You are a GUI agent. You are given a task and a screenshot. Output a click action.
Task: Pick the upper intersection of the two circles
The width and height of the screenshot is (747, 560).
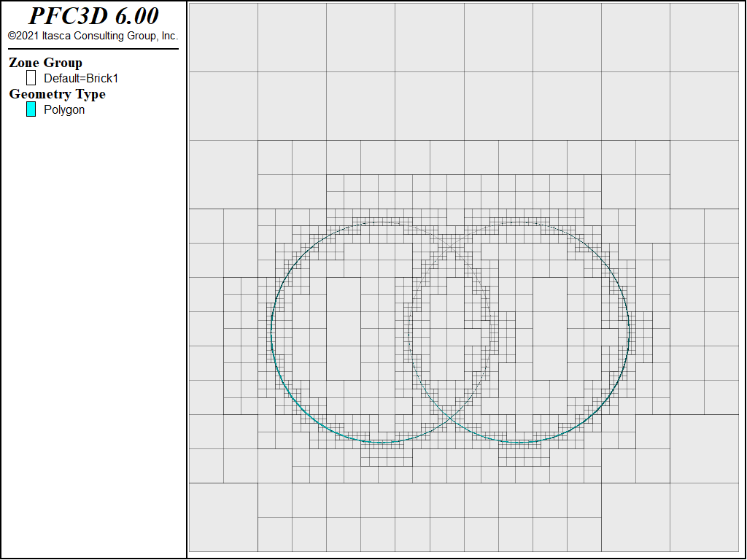pyautogui.click(x=450, y=246)
